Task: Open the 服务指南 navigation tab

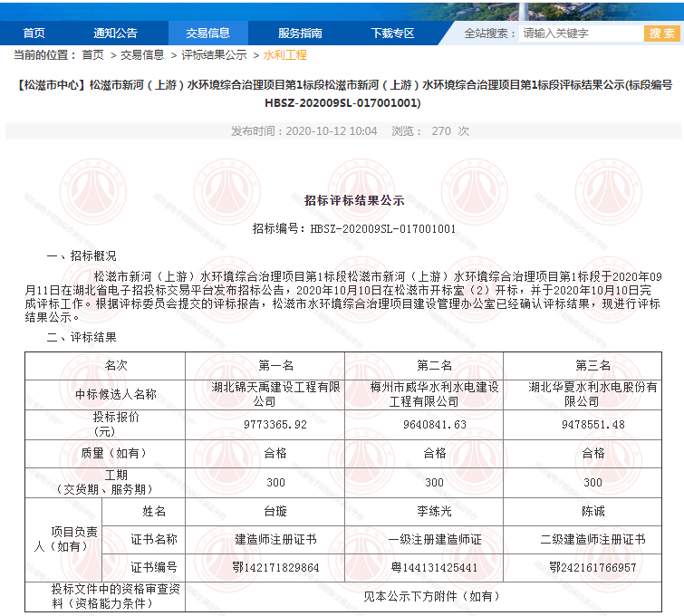Action: tap(300, 34)
